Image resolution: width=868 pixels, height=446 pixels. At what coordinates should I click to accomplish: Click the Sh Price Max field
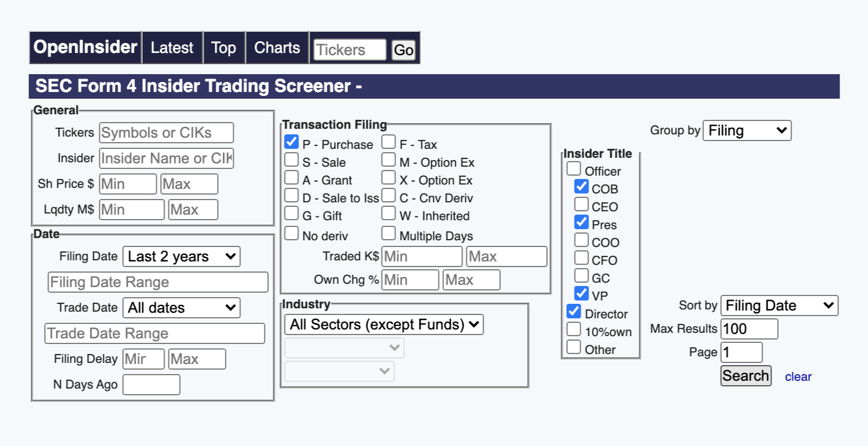(189, 184)
